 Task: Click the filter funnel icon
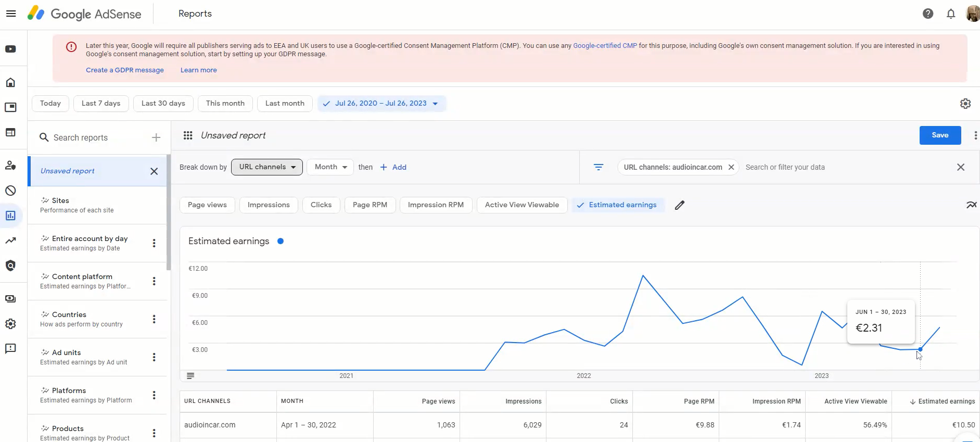coord(599,167)
